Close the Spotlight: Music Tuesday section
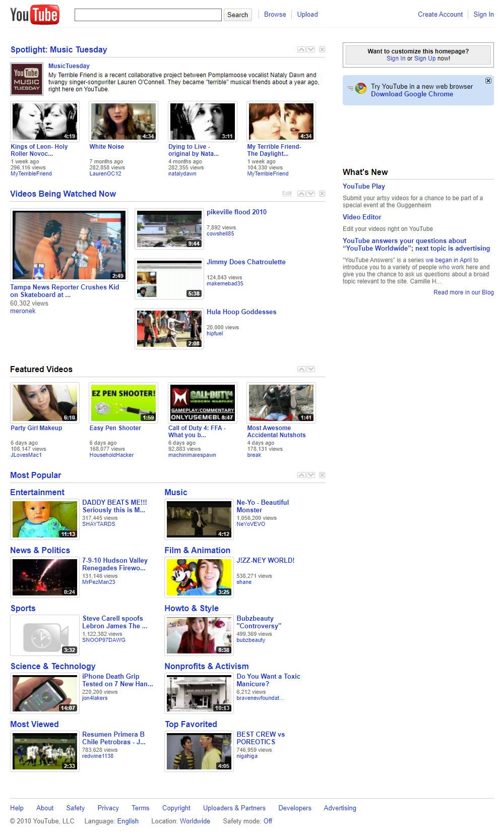This screenshot has width=504, height=837. (322, 49)
